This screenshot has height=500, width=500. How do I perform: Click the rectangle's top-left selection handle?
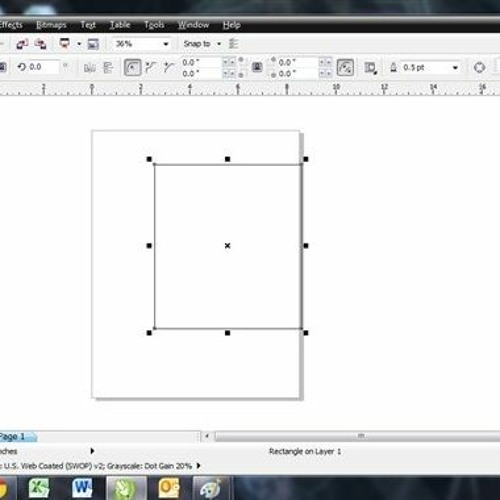tap(149, 159)
